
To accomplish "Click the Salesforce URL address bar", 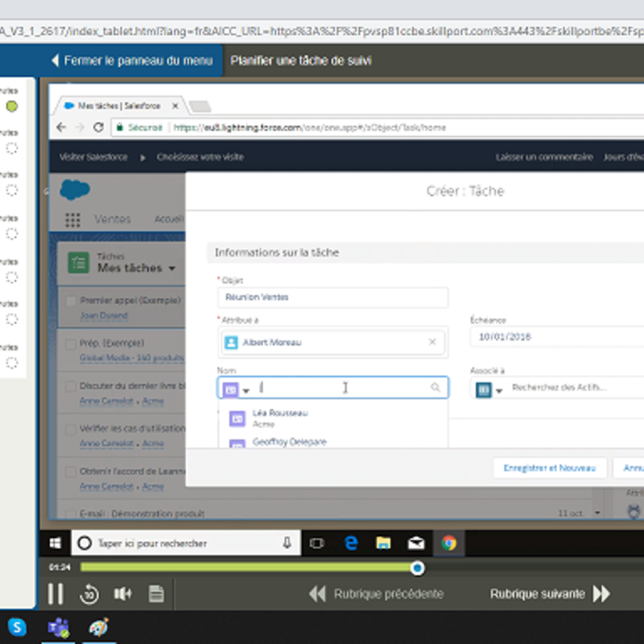I will point(309,127).
